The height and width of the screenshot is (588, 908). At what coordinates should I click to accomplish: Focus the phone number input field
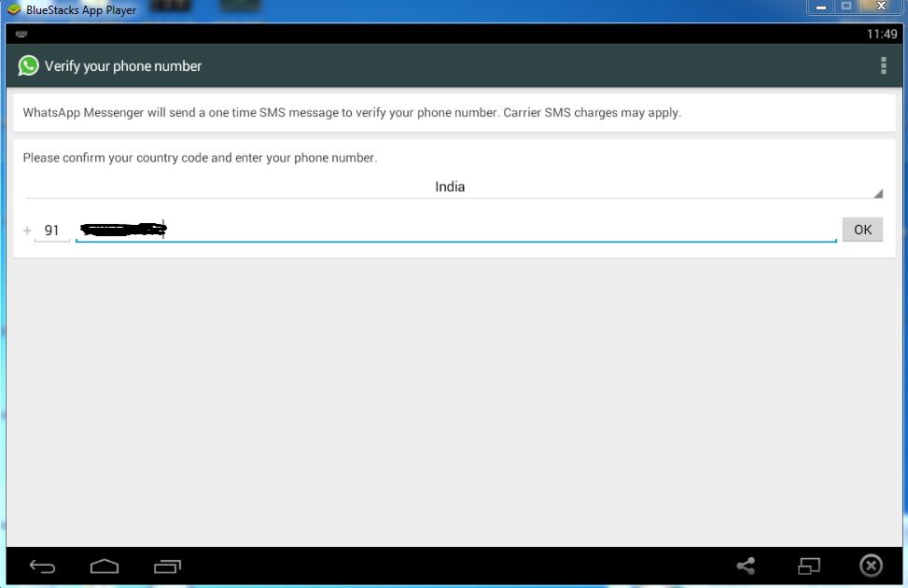[456, 230]
